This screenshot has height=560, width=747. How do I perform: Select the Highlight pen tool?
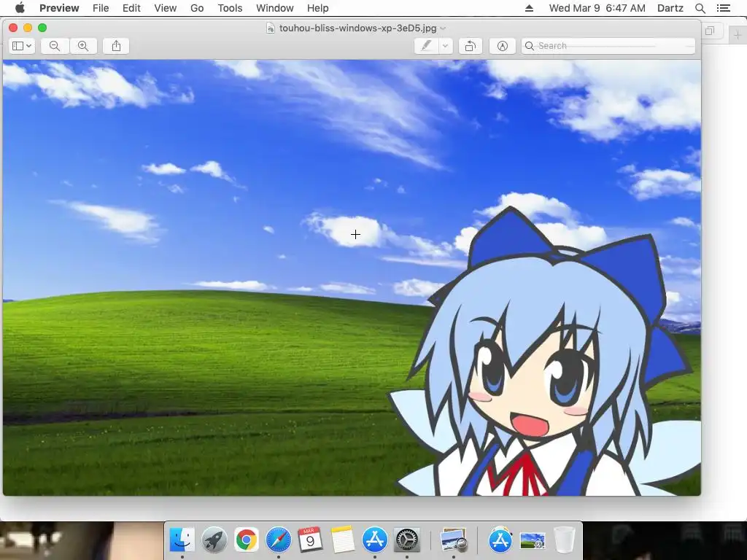(426, 46)
